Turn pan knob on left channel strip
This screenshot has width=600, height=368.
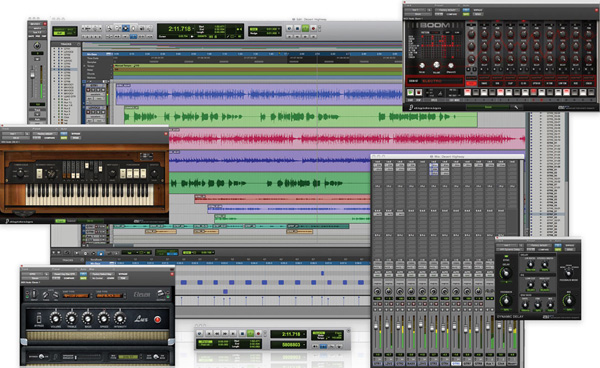37,46
